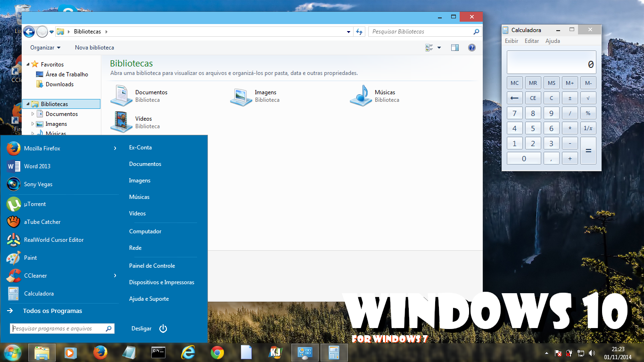Open the Action Center flag tray icon
This screenshot has height=362, width=644.
pos(558,353)
